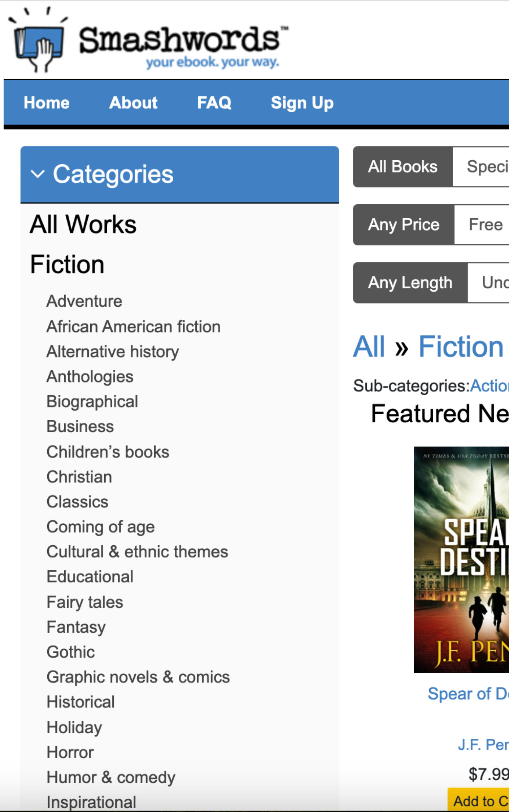Browse the Adventure category
The height and width of the screenshot is (812, 509).
click(x=84, y=301)
